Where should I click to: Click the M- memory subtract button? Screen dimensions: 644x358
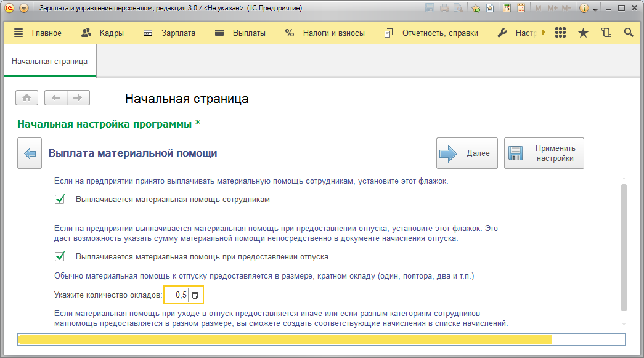[x=566, y=8]
